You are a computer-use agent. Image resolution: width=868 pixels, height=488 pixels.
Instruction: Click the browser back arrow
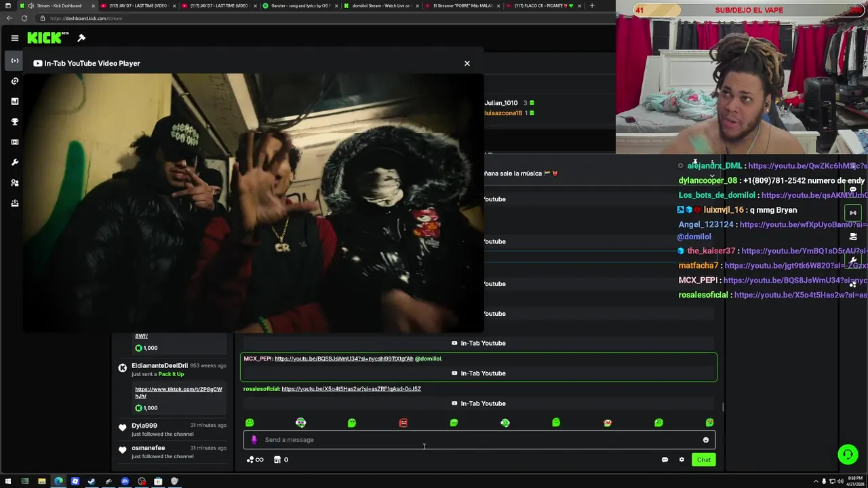[9, 18]
